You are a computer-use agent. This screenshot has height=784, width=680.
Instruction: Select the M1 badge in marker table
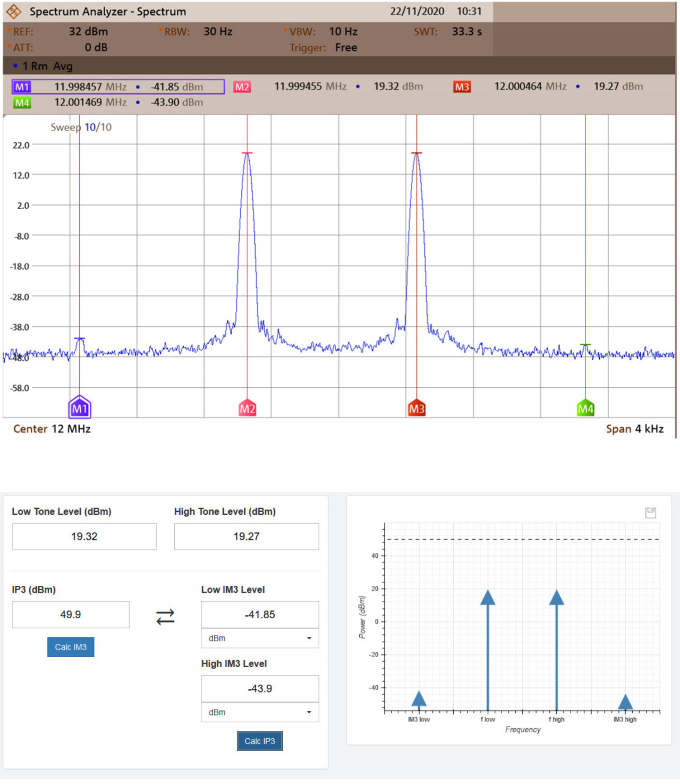(x=22, y=87)
